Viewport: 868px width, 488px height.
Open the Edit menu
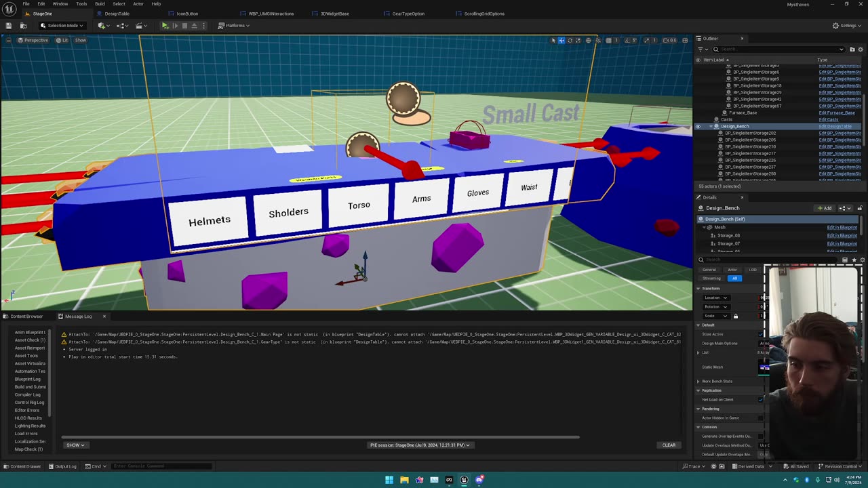click(41, 4)
